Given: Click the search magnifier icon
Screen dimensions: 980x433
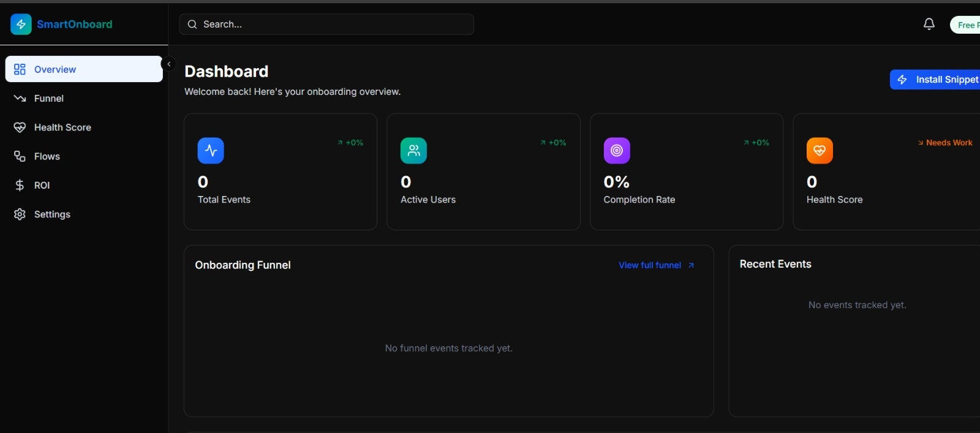Looking at the screenshot, I should point(192,24).
